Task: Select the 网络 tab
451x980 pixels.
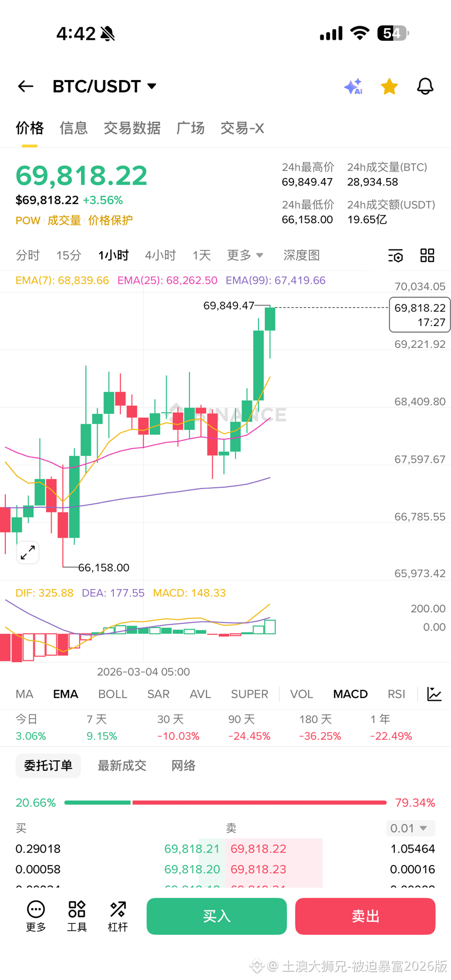Action: click(x=184, y=766)
